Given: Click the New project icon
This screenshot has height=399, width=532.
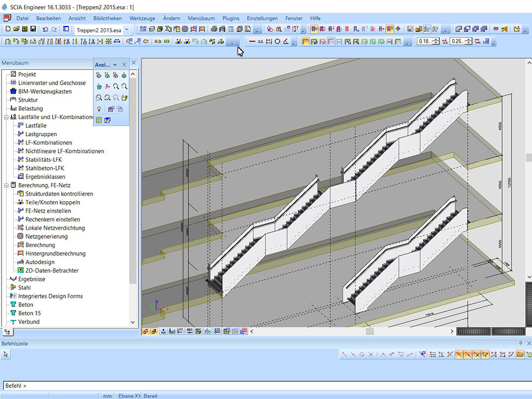Looking at the screenshot, I should click(7, 29).
